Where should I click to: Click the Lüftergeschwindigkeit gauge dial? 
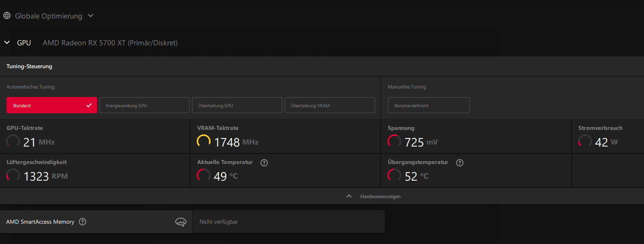coord(13,175)
